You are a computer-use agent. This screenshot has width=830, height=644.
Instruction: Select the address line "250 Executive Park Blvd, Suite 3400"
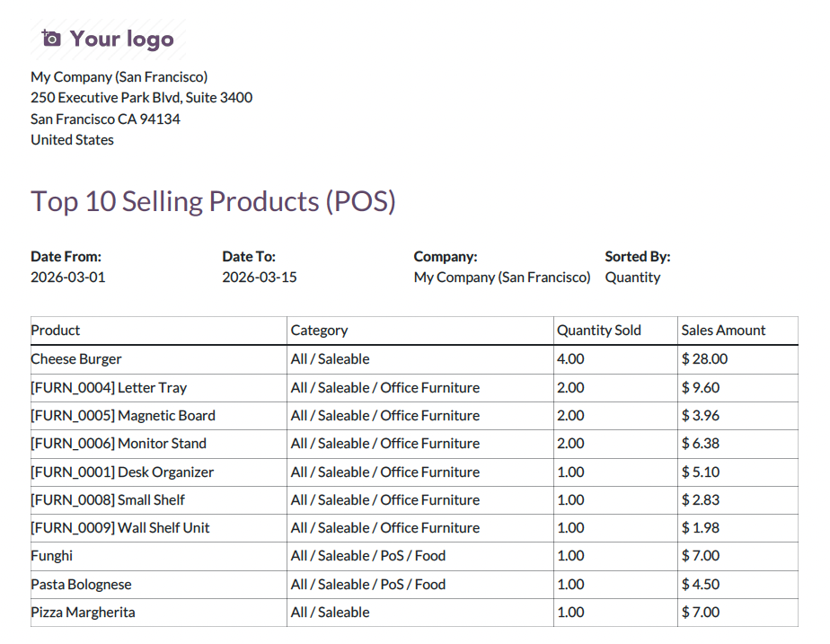coord(141,98)
